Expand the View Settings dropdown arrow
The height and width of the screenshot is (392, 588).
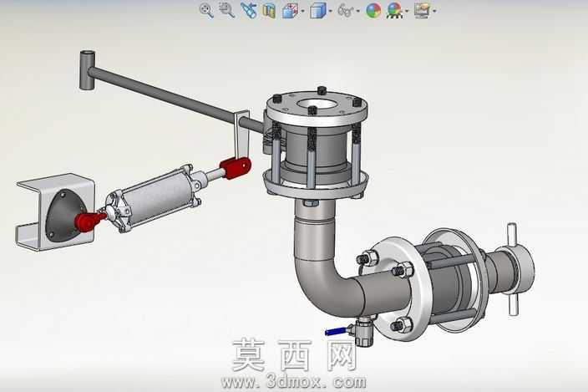[434, 11]
